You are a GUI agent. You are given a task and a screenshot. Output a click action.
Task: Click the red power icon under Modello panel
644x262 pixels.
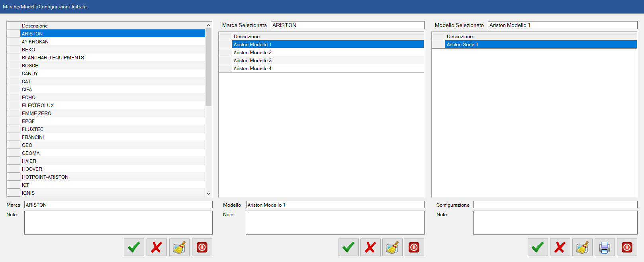pyautogui.click(x=414, y=247)
